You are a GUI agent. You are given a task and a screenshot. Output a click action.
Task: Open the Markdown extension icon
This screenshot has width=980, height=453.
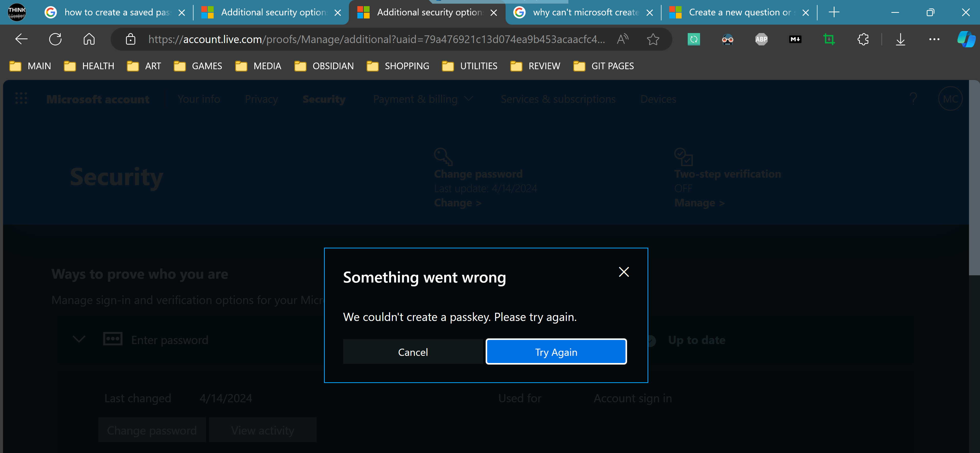click(795, 39)
